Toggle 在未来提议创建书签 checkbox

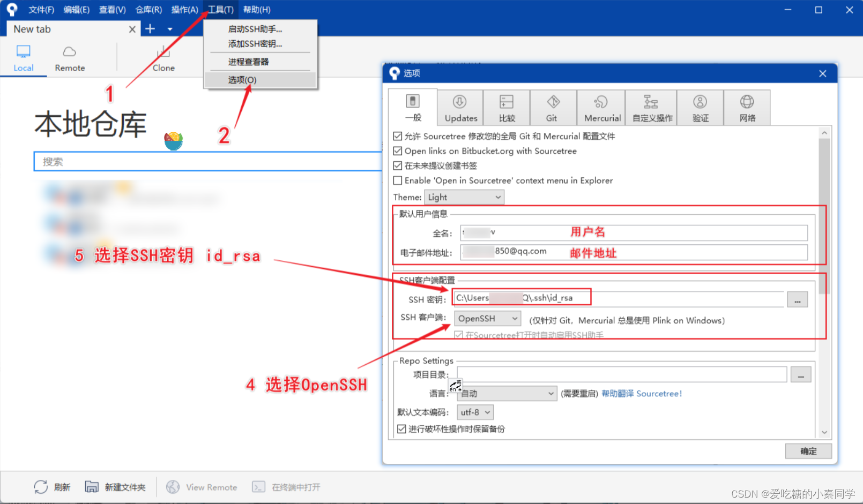(398, 166)
